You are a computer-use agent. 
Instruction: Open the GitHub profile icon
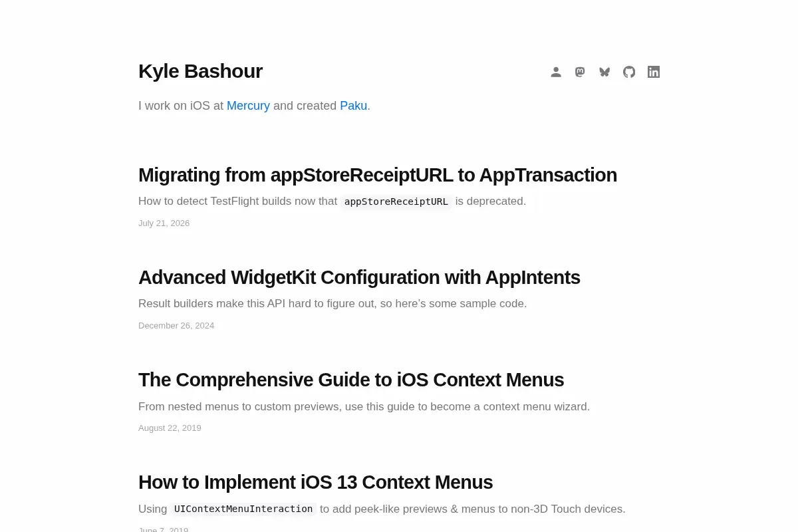point(629,72)
